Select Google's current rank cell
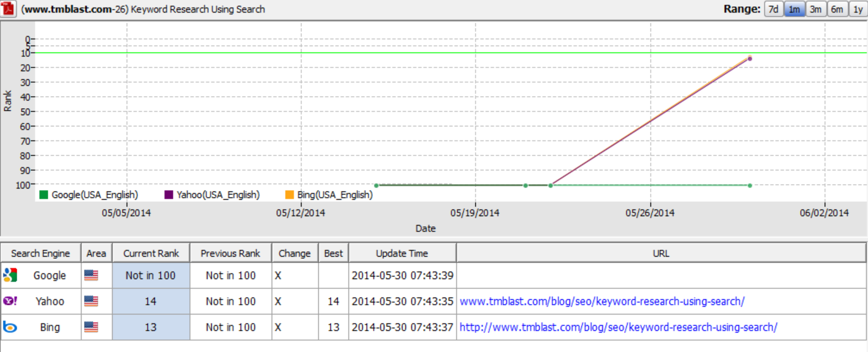 click(151, 276)
